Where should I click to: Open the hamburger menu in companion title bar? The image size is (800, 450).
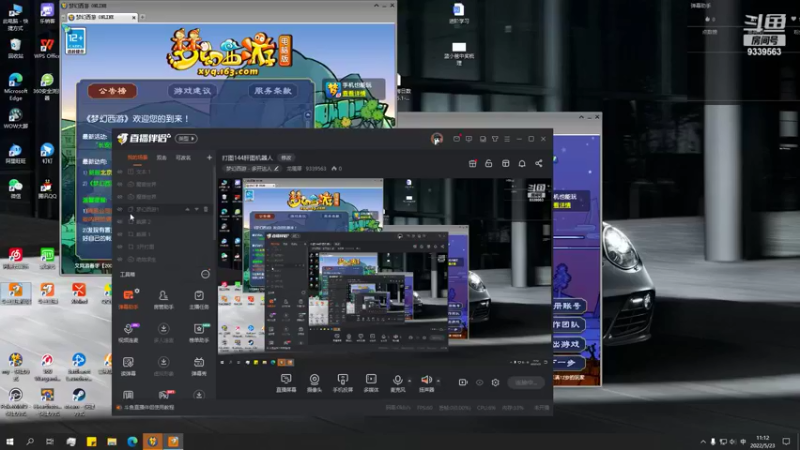(x=507, y=139)
